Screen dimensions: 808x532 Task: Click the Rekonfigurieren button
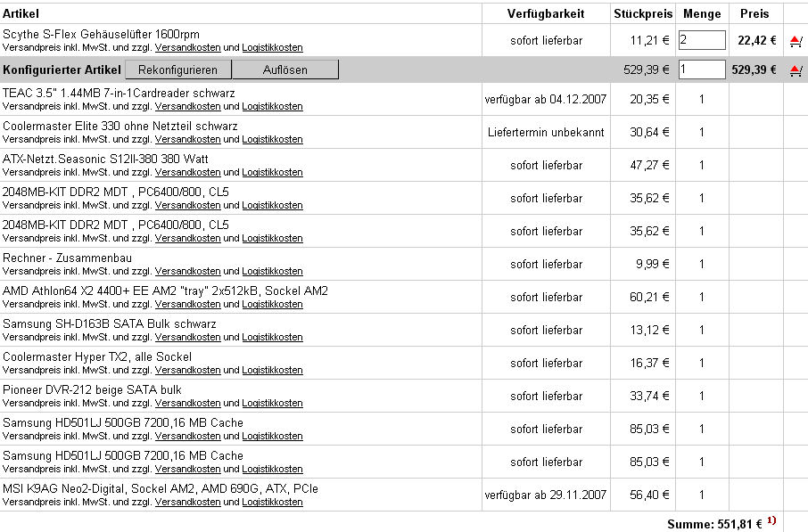tap(177, 70)
